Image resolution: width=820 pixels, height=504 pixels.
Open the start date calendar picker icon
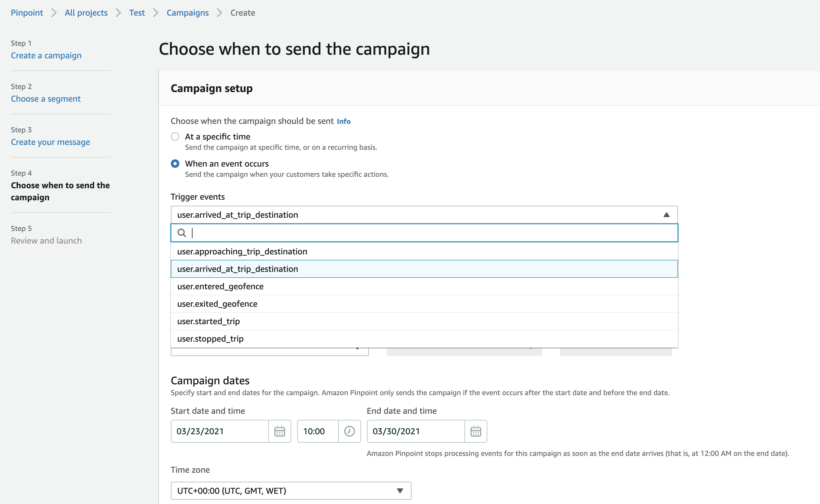tap(279, 431)
